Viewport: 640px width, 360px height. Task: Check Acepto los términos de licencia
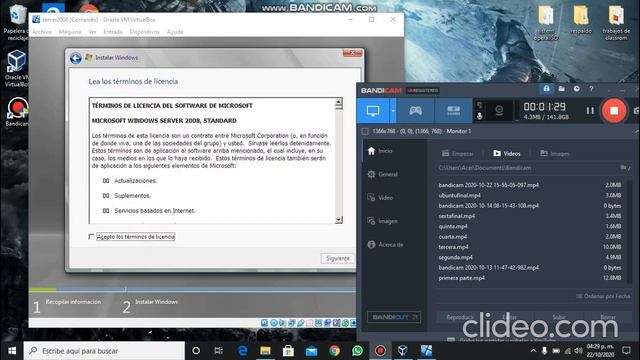[91, 237]
